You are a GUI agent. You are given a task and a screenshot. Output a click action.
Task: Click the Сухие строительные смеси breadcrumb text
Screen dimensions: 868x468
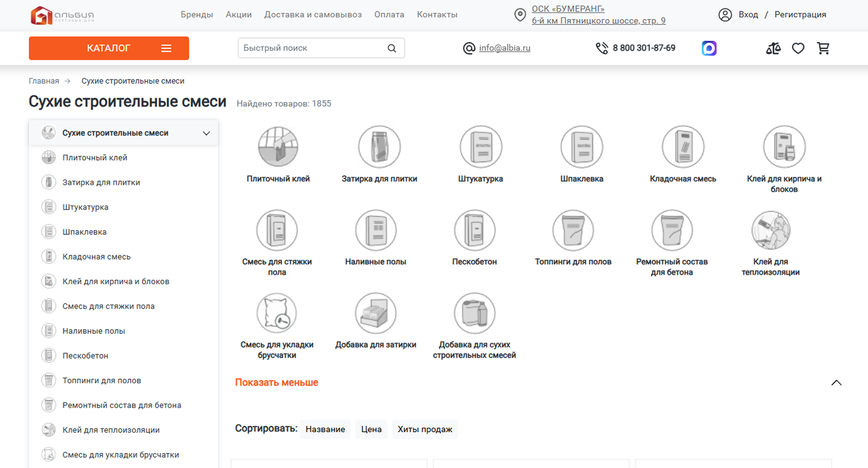point(133,81)
